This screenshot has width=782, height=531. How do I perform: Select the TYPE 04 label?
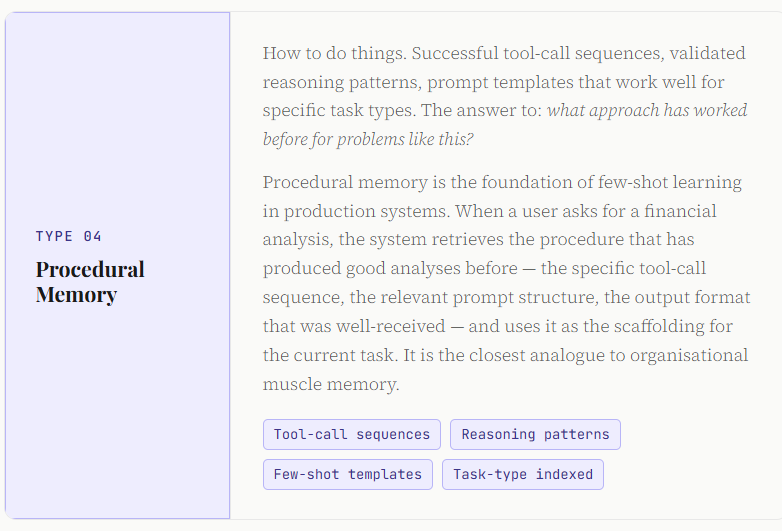click(68, 236)
